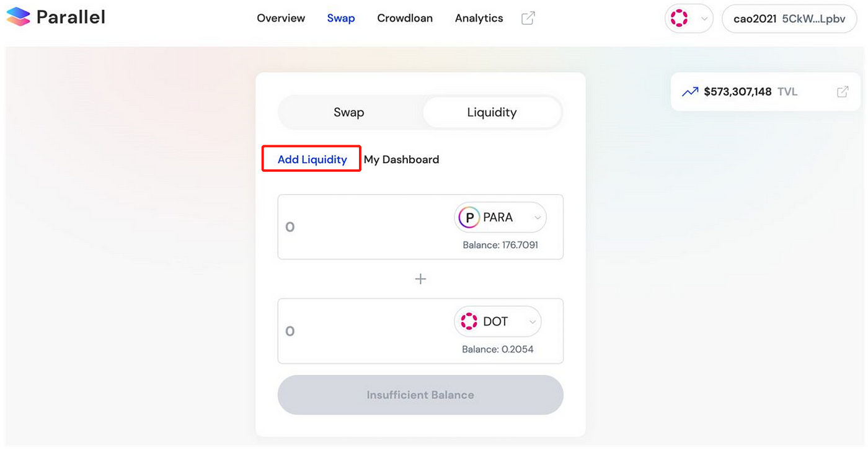Go to the Overview nav item
868x453 pixels.
coord(281,19)
